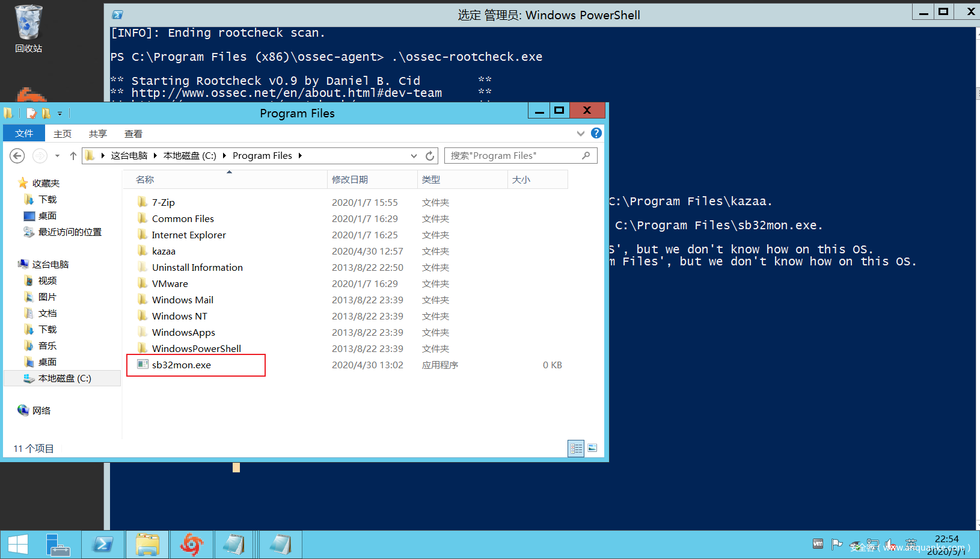Open PowerShell from the taskbar
Screen dimensions: 980x559
tap(103, 545)
